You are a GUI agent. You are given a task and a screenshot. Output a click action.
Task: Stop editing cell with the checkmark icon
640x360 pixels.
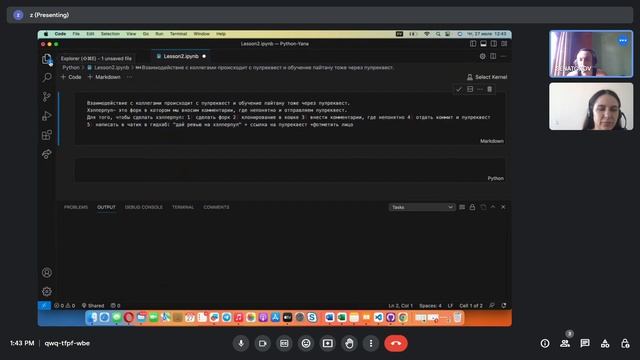point(459,89)
